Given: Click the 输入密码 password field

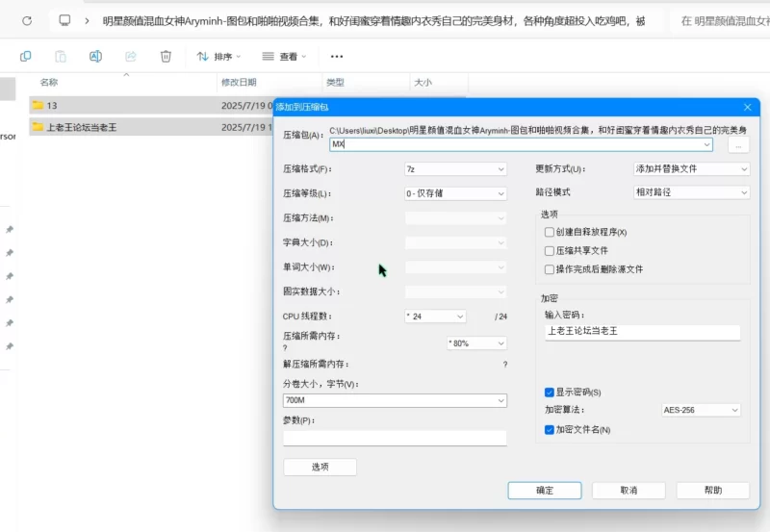Looking at the screenshot, I should 642,332.
